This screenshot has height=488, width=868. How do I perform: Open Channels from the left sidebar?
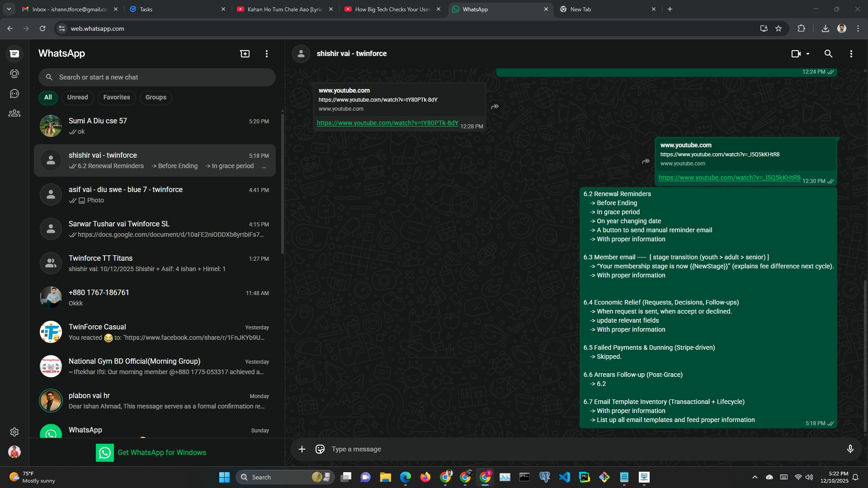(x=14, y=94)
